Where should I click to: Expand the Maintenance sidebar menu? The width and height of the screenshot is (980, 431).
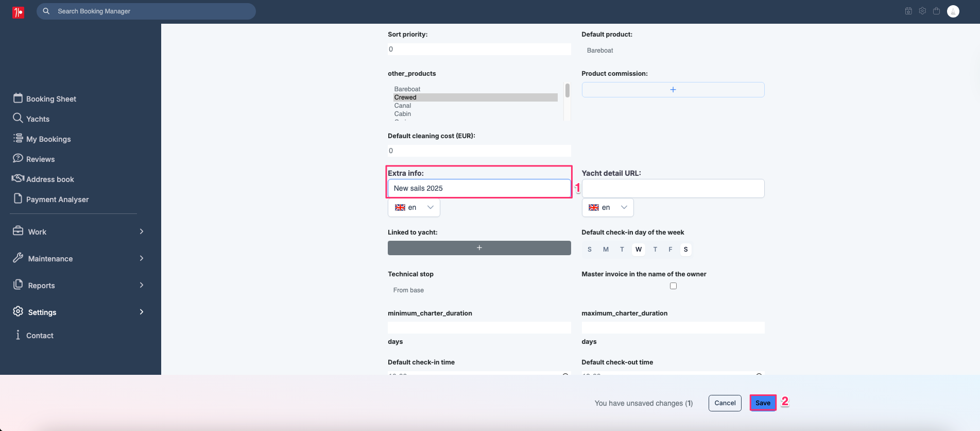tap(78, 258)
